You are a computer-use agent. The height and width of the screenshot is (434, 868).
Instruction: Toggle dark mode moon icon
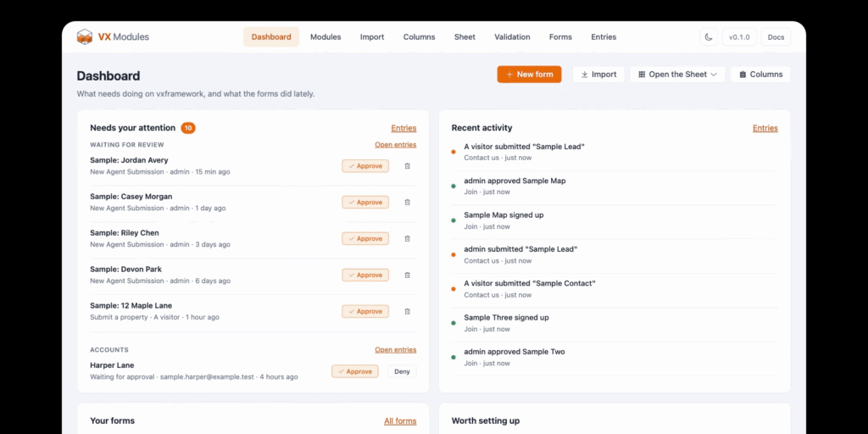[709, 37]
